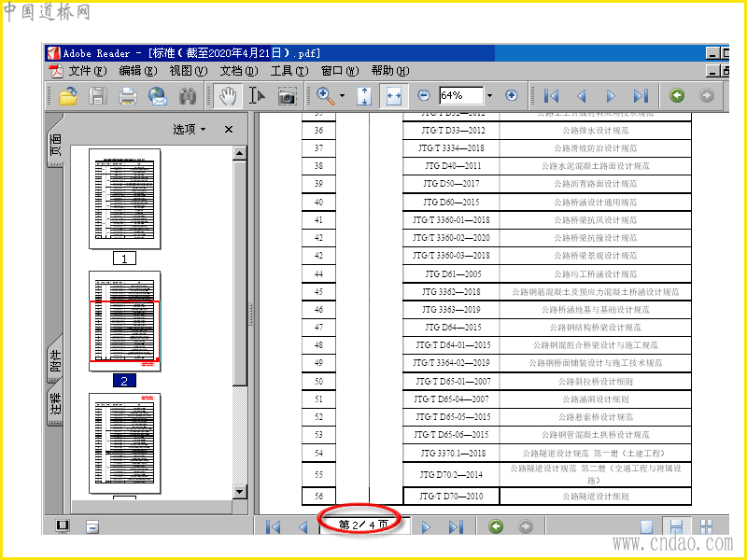Click the thumbnail panel scrollbar thumb
The width and height of the screenshot is (747, 560).
coord(239,273)
